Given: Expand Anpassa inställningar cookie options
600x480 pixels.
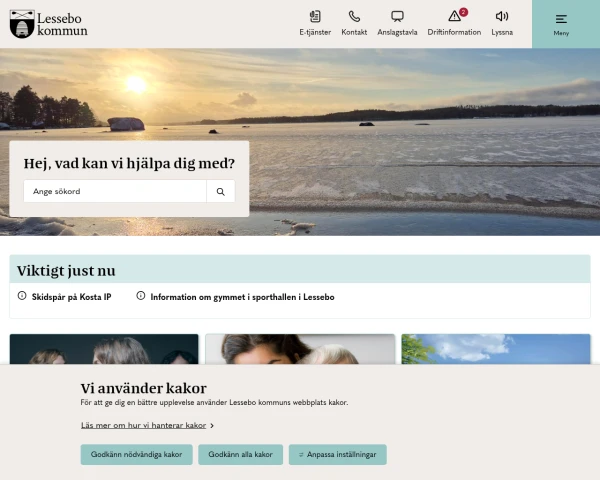Looking at the screenshot, I should tap(338, 454).
